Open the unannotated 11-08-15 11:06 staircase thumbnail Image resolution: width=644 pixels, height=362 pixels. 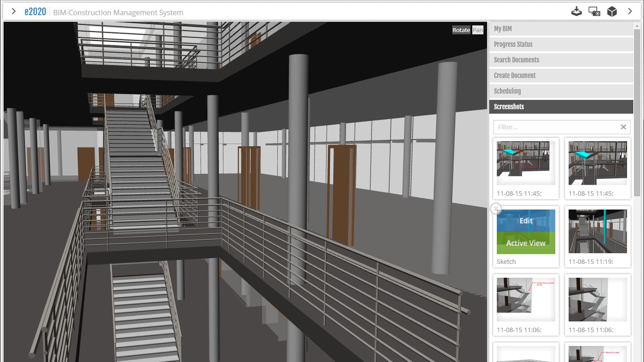click(598, 300)
